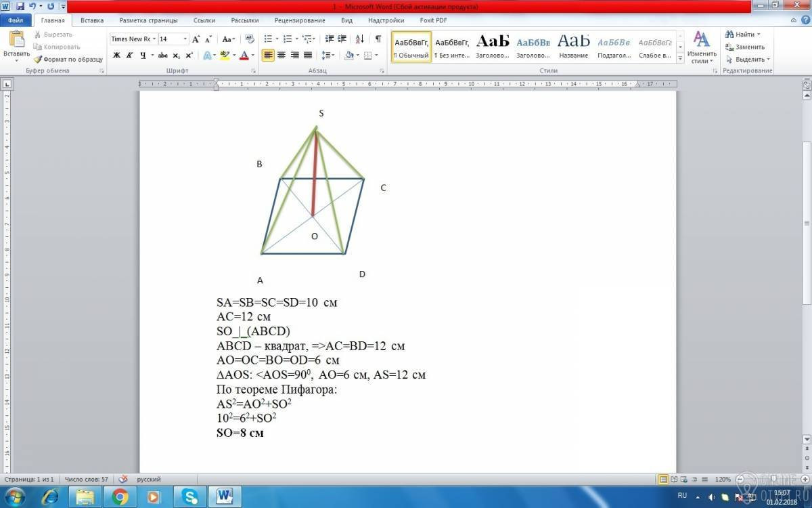Click the red font color button
The height and width of the screenshot is (508, 812).
tap(244, 56)
